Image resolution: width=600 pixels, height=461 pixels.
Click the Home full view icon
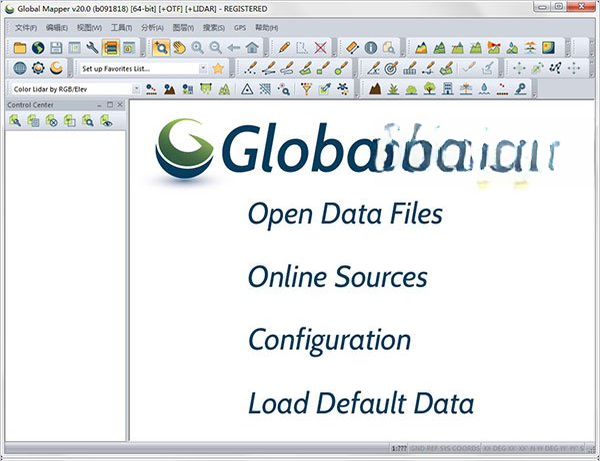click(252, 48)
